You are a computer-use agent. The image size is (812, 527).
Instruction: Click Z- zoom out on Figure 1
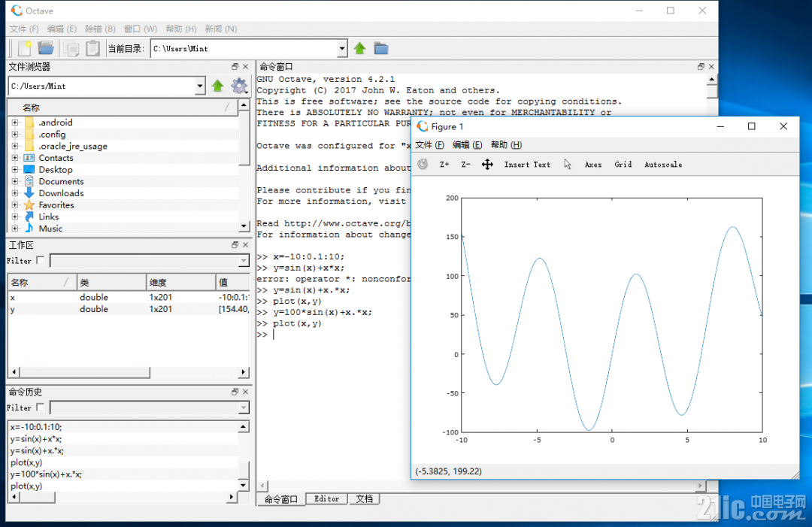(465, 165)
